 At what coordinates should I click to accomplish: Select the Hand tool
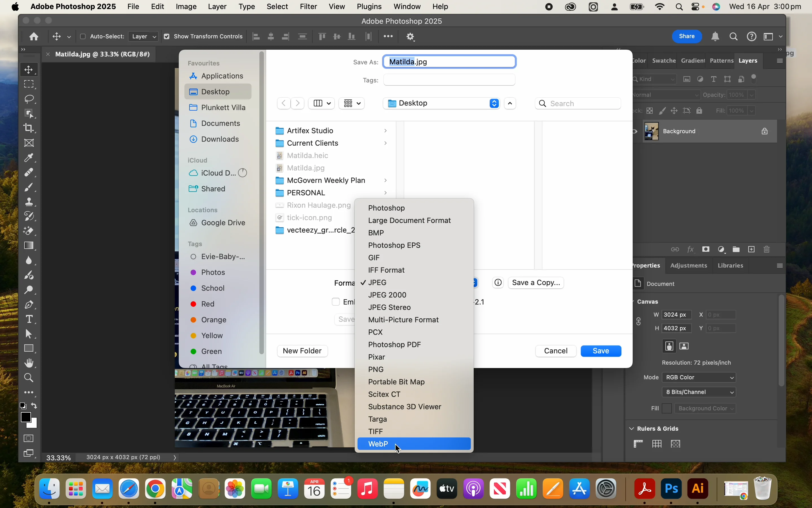29,363
